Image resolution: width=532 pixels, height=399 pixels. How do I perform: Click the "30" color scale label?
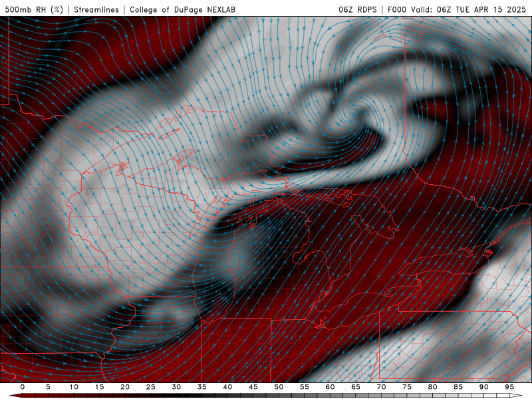(176, 387)
